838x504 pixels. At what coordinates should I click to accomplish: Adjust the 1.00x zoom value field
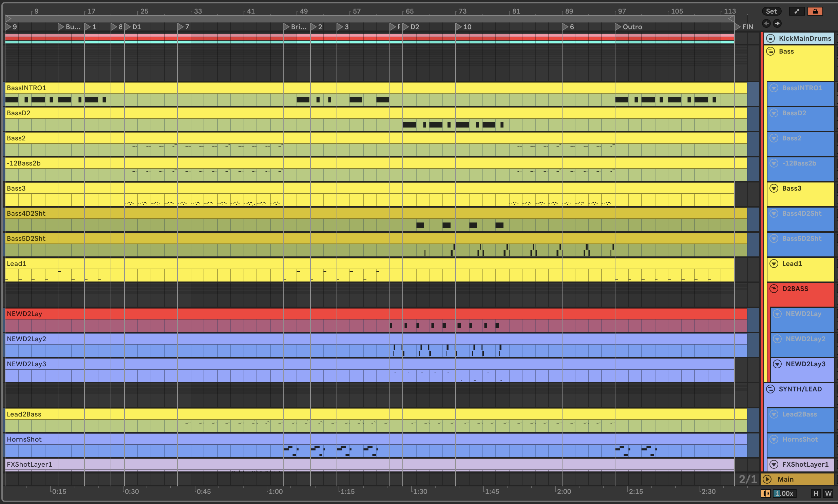tap(785, 493)
